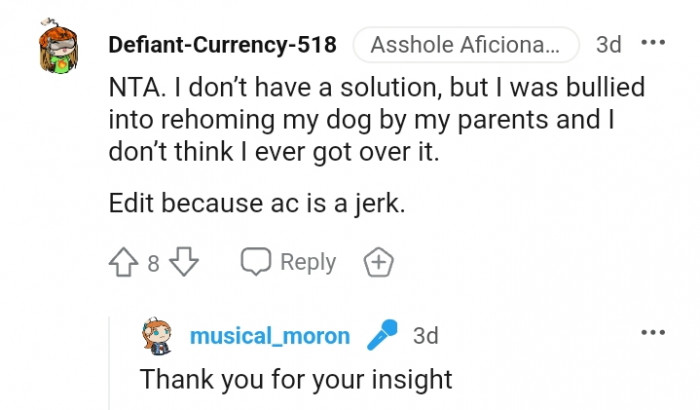
Task: Click the award plus icon
Action: pos(379,263)
